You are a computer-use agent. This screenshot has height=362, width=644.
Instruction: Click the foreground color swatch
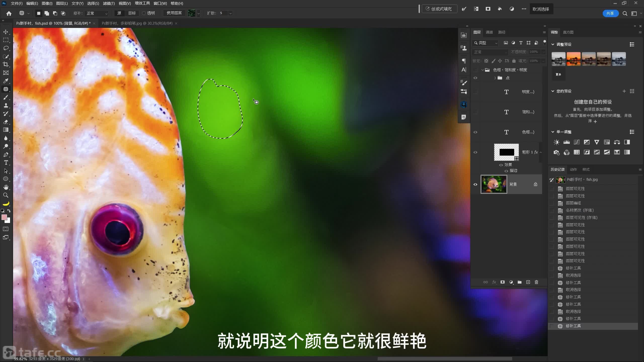click(x=4, y=217)
